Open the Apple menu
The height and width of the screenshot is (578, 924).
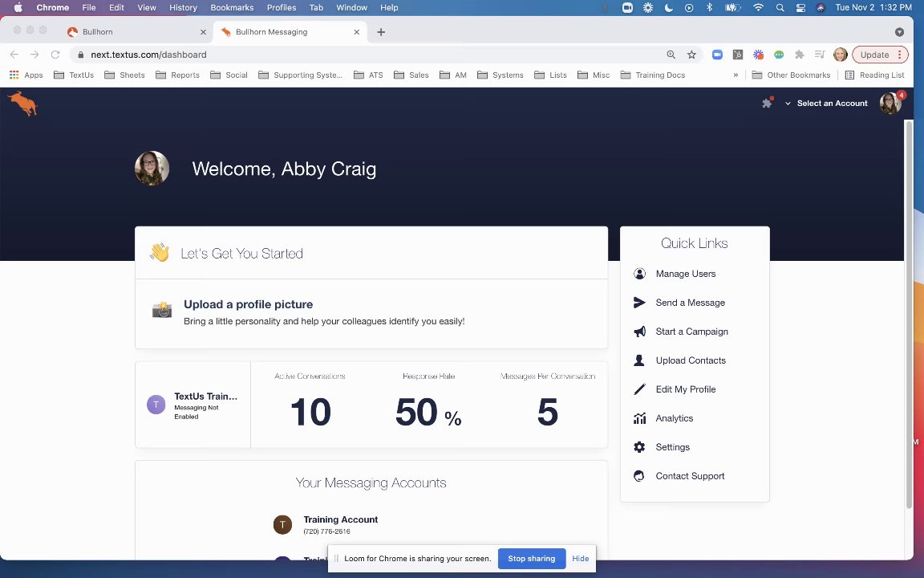point(18,8)
